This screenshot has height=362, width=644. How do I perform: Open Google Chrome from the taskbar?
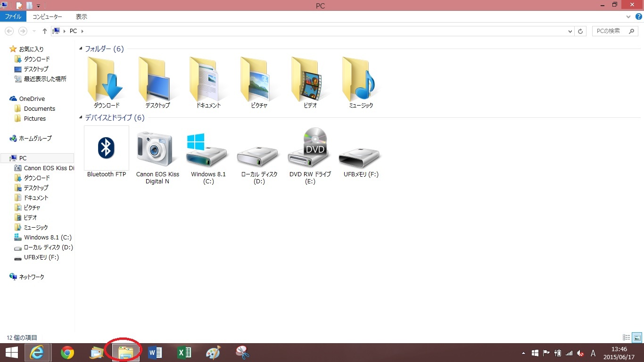67,353
